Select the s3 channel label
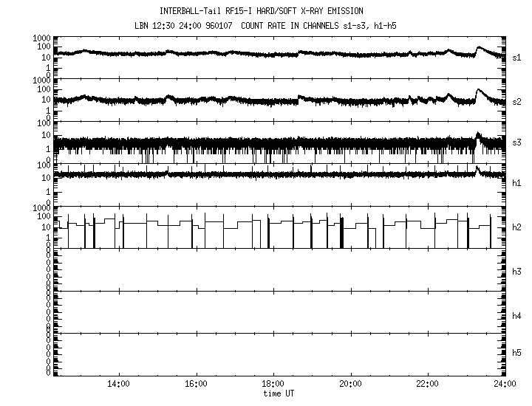This screenshot has width=532, height=406. click(517, 142)
